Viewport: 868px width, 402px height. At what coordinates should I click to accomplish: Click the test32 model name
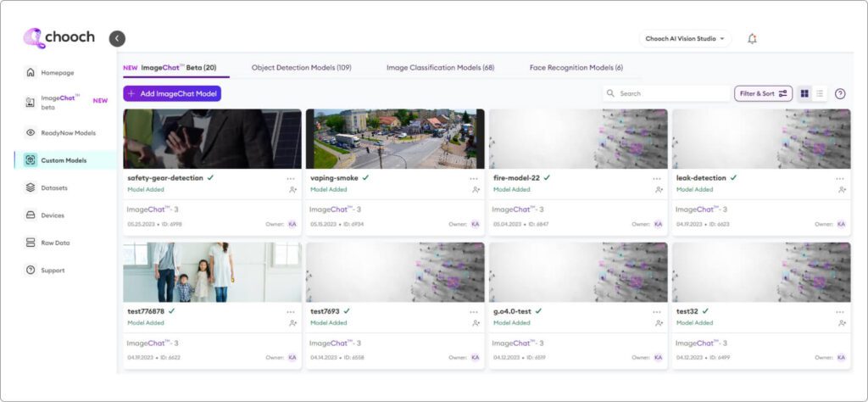point(687,312)
